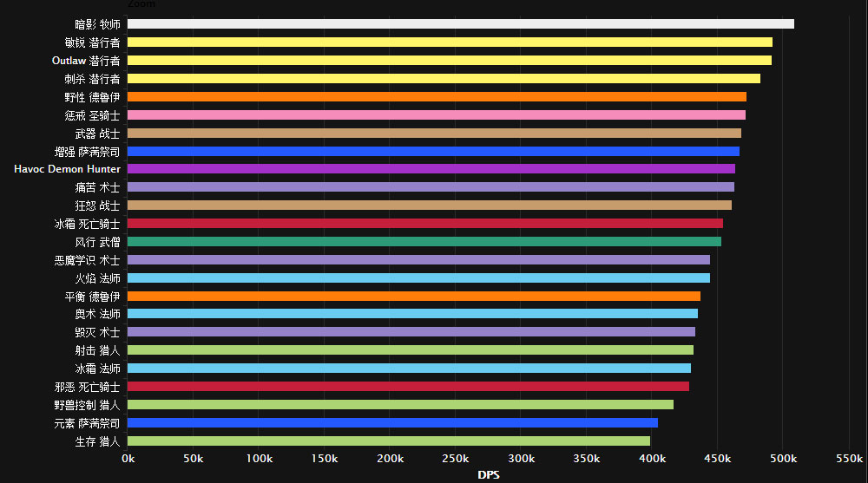This screenshot has height=483, width=868.
Task: Click the 350k axis tick label
Action: tap(587, 459)
